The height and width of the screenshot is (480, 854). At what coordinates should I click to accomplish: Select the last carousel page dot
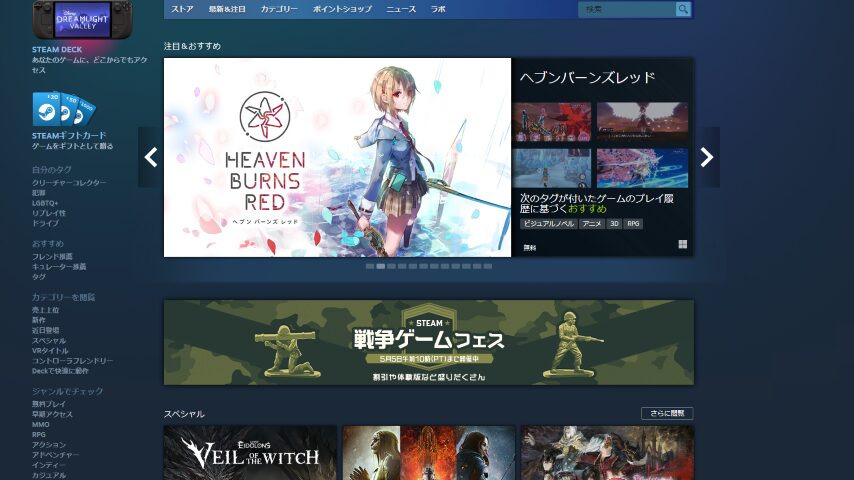tap(487, 266)
